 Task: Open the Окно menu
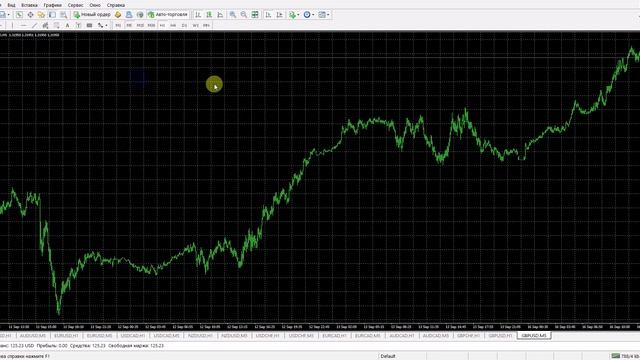tap(95, 5)
